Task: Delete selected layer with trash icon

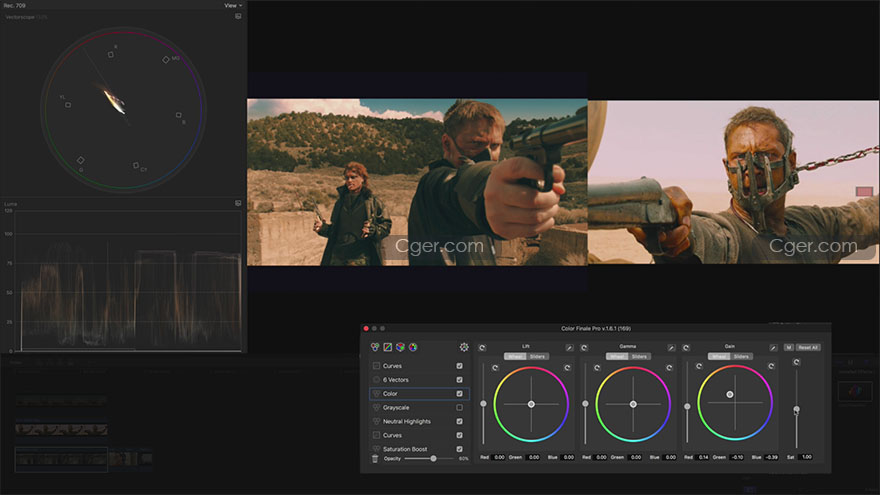Action: [375, 459]
